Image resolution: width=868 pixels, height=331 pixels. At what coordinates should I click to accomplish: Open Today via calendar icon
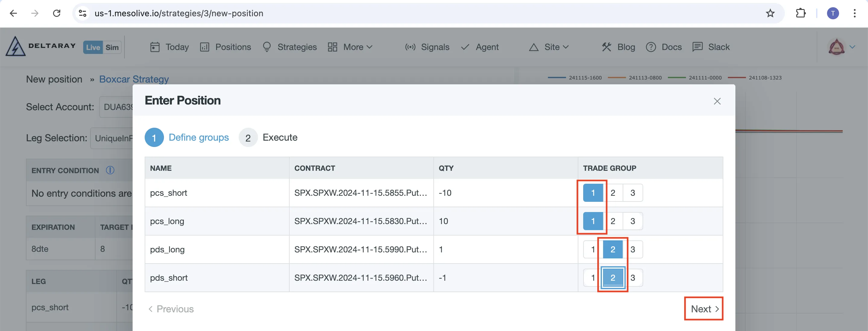[x=155, y=47]
